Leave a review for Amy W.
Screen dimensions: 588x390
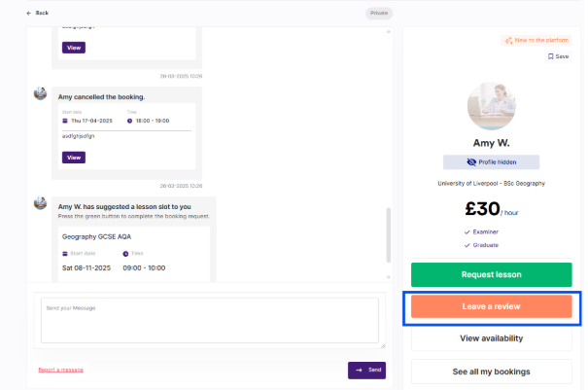coord(491,306)
